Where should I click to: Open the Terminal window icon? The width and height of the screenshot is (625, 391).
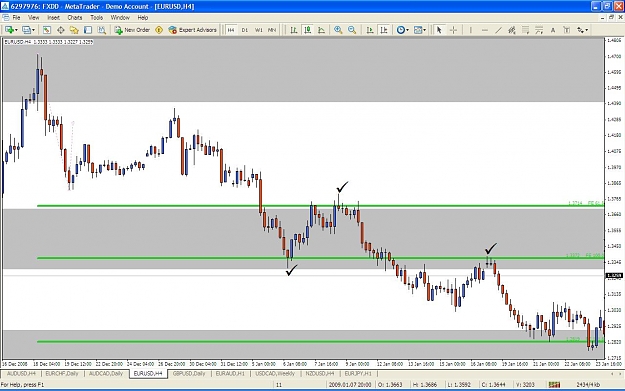tap(88, 30)
